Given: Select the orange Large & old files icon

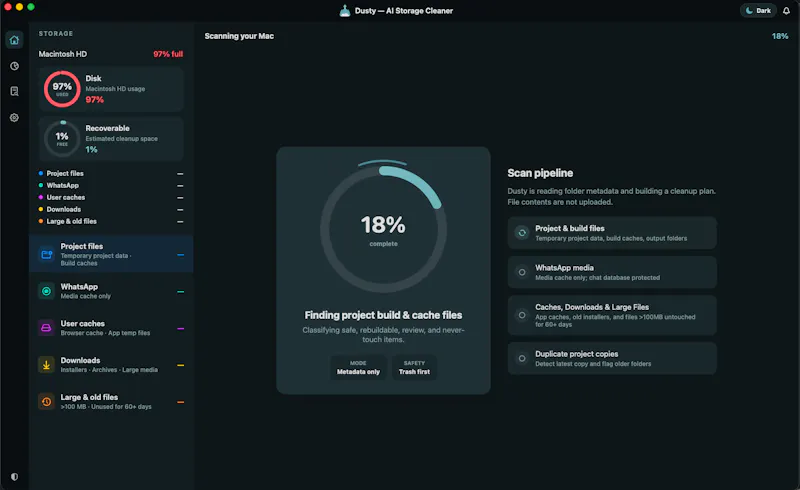Looking at the screenshot, I should click(46, 401).
